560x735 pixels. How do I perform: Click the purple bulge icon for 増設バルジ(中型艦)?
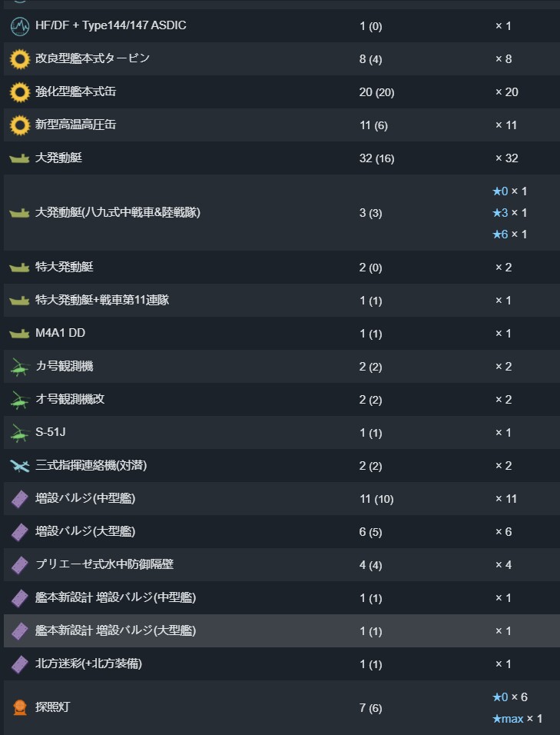pyautogui.click(x=20, y=499)
